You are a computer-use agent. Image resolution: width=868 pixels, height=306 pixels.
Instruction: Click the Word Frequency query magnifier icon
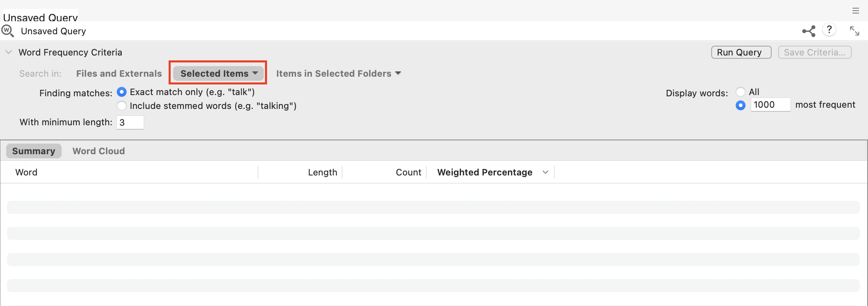pyautogui.click(x=8, y=31)
